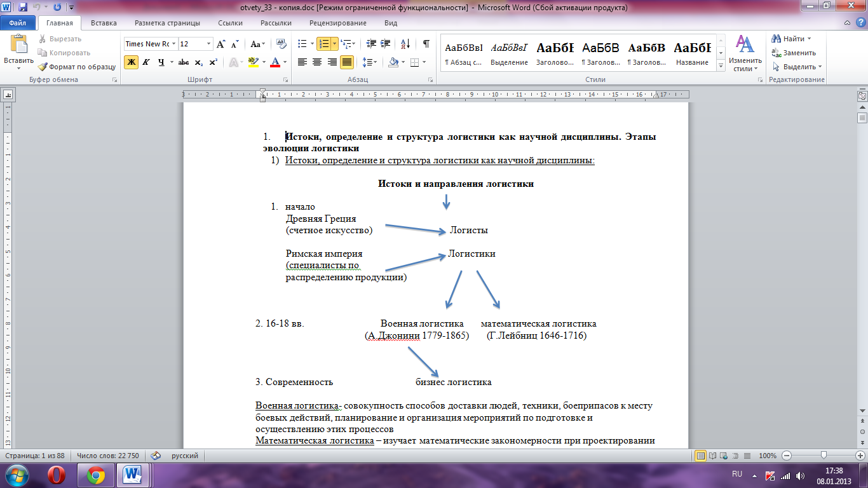Image resolution: width=868 pixels, height=488 pixels.
Task: Click Replace (Заменить) in Editing group
Action: pos(794,53)
